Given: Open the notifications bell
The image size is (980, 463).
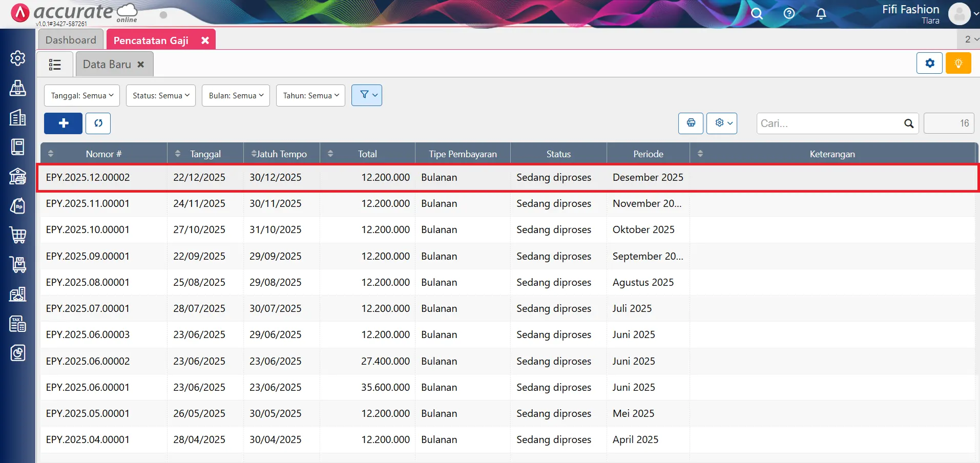Looking at the screenshot, I should pos(821,14).
